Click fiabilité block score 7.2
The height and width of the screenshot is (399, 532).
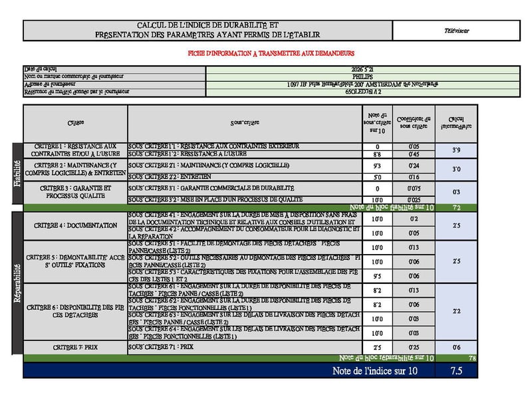456,207
